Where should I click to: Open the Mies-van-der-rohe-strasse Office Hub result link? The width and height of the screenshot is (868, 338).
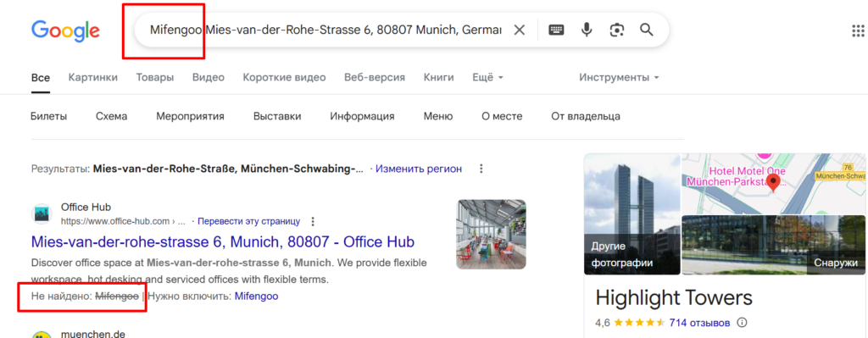click(x=223, y=241)
